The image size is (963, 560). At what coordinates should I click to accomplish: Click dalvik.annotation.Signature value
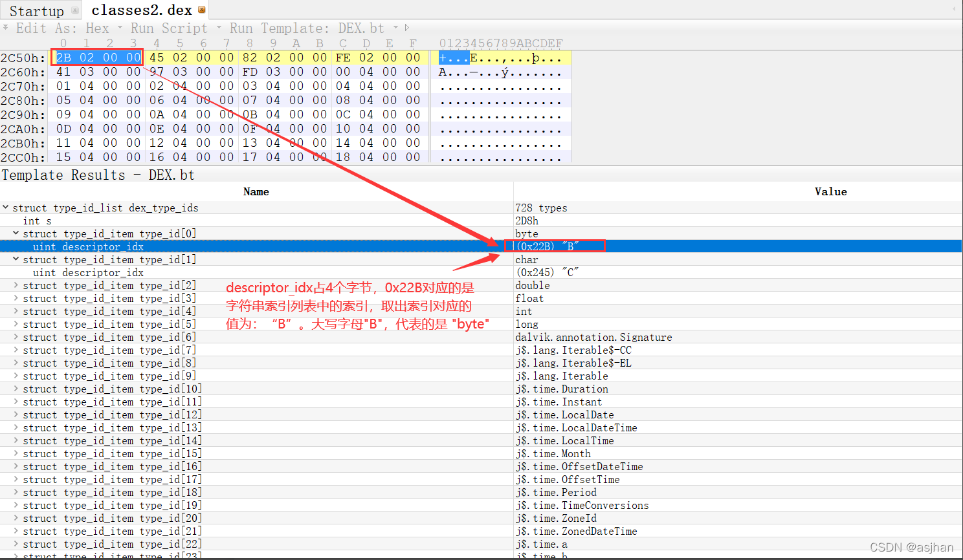click(593, 337)
